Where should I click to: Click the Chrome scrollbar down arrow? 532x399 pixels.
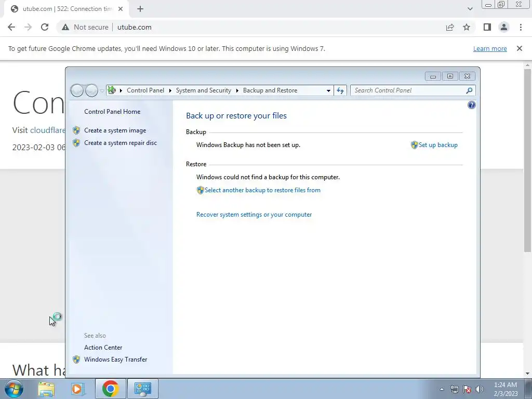(527, 374)
